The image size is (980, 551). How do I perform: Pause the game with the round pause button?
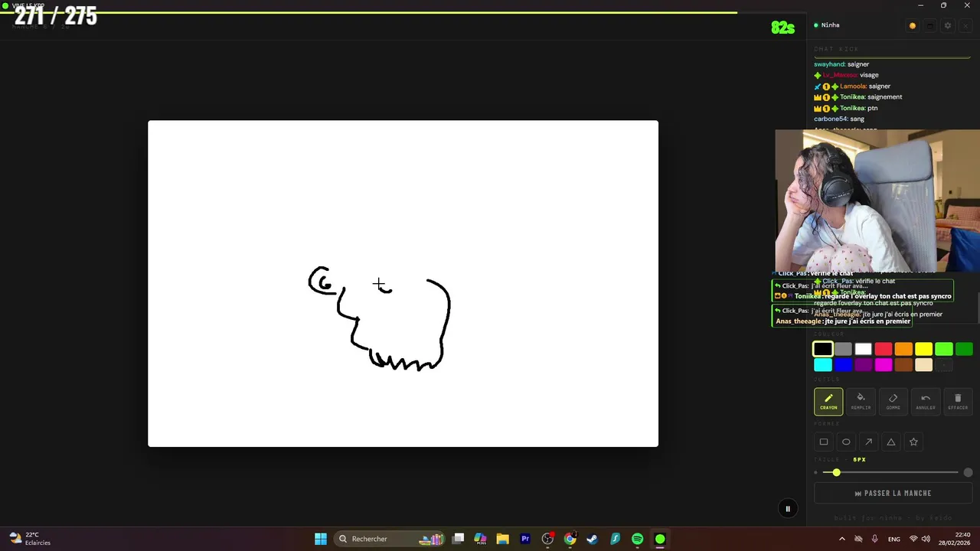[787, 509]
